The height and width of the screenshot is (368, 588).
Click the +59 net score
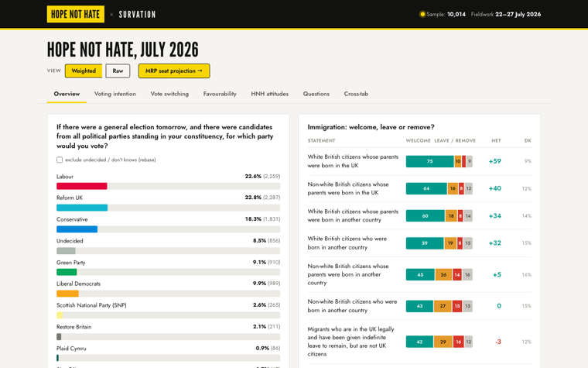point(494,161)
